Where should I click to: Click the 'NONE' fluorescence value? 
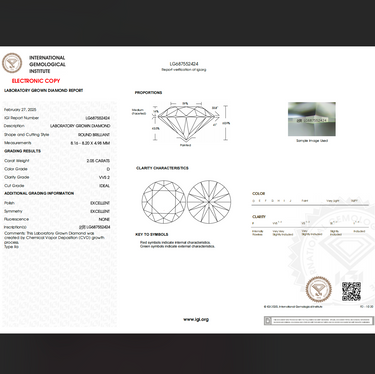coord(104,219)
